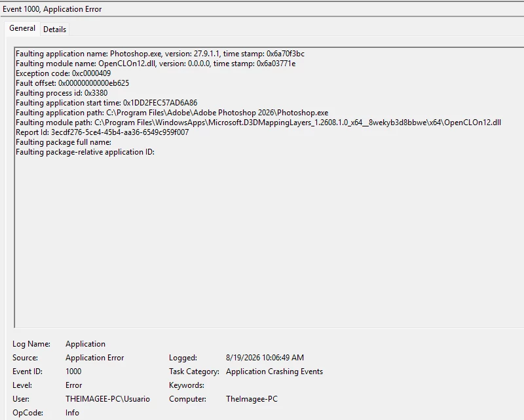Click the Faulting application name line
The height and width of the screenshot is (420, 524).
(160, 54)
